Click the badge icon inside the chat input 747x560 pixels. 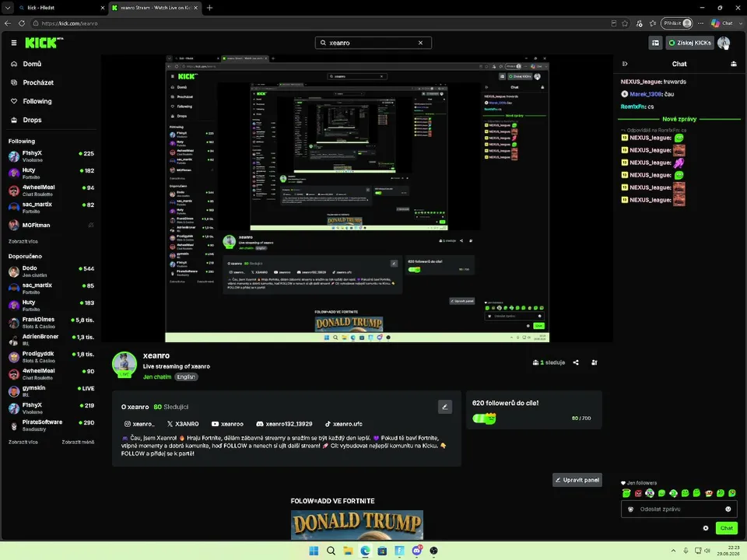pyautogui.click(x=630, y=509)
